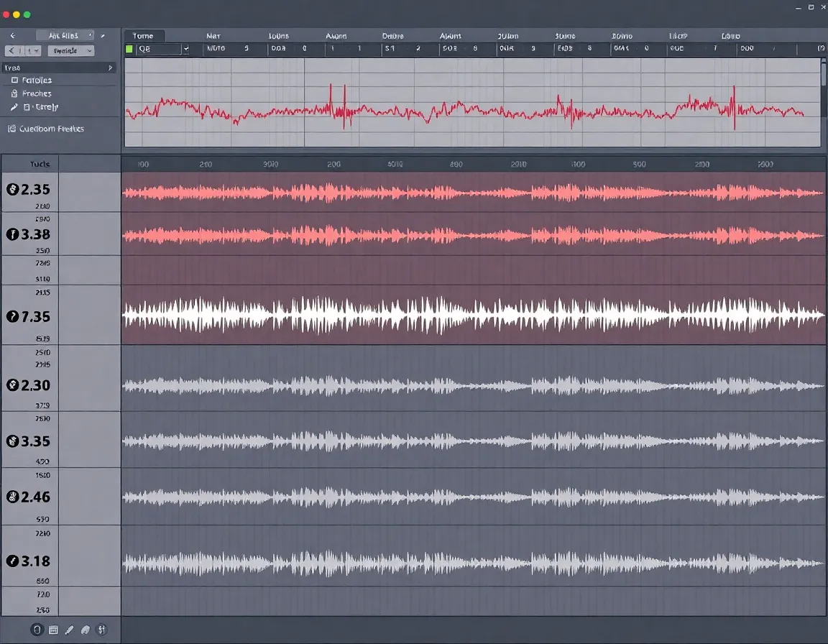The image size is (828, 644).
Task: Open the calendar-style panel icon at the bottom
Action: click(x=53, y=630)
